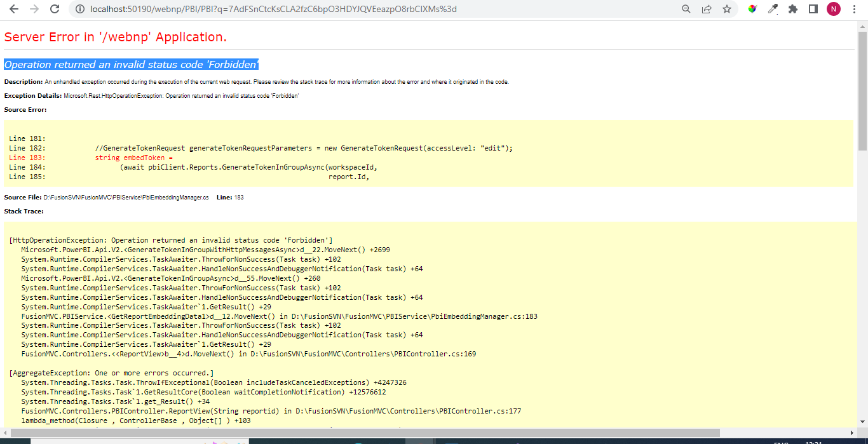Image resolution: width=868 pixels, height=444 pixels.
Task: Click heading "Server Error in '/webnp' Application."
Action: (x=116, y=37)
